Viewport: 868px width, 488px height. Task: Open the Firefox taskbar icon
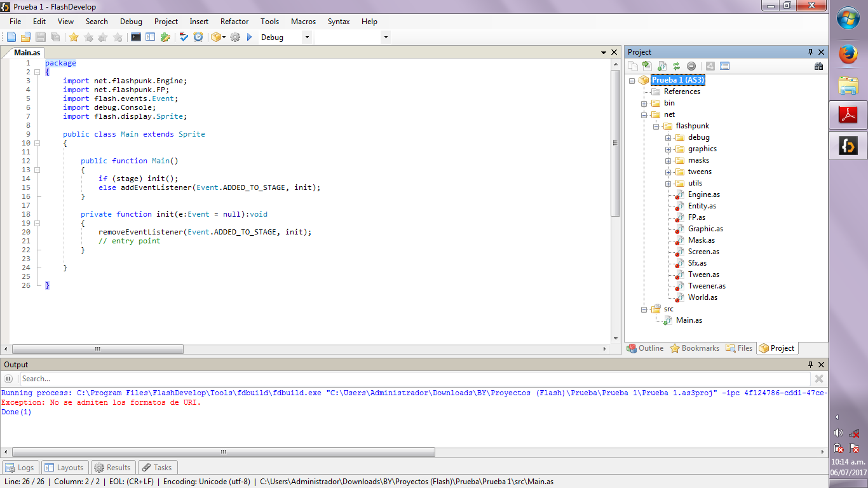(x=848, y=55)
